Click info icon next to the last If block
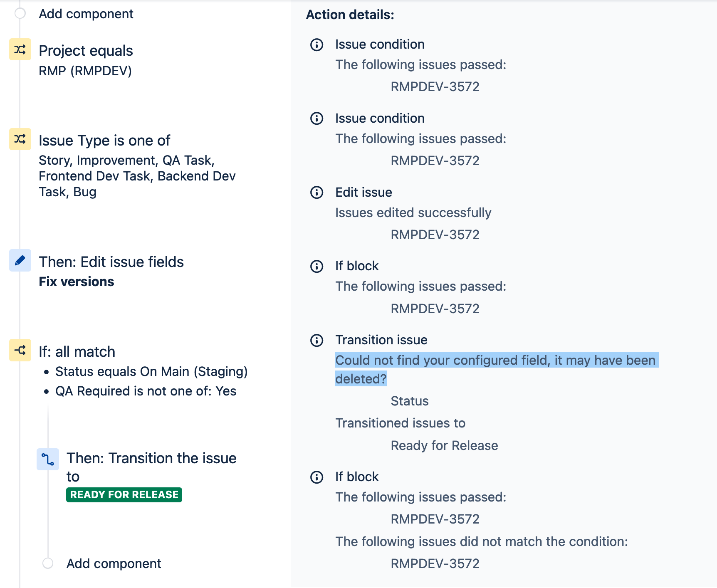This screenshot has height=588, width=717. pyautogui.click(x=317, y=477)
